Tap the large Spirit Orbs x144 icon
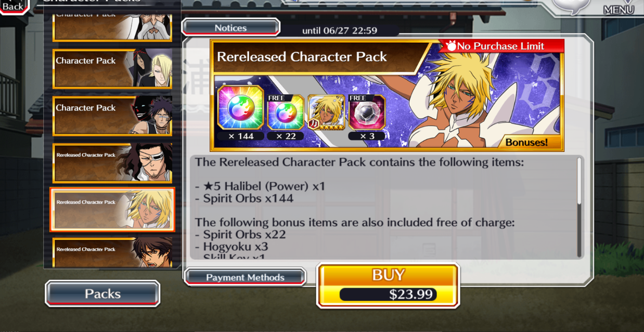This screenshot has height=332, width=644. click(x=240, y=107)
